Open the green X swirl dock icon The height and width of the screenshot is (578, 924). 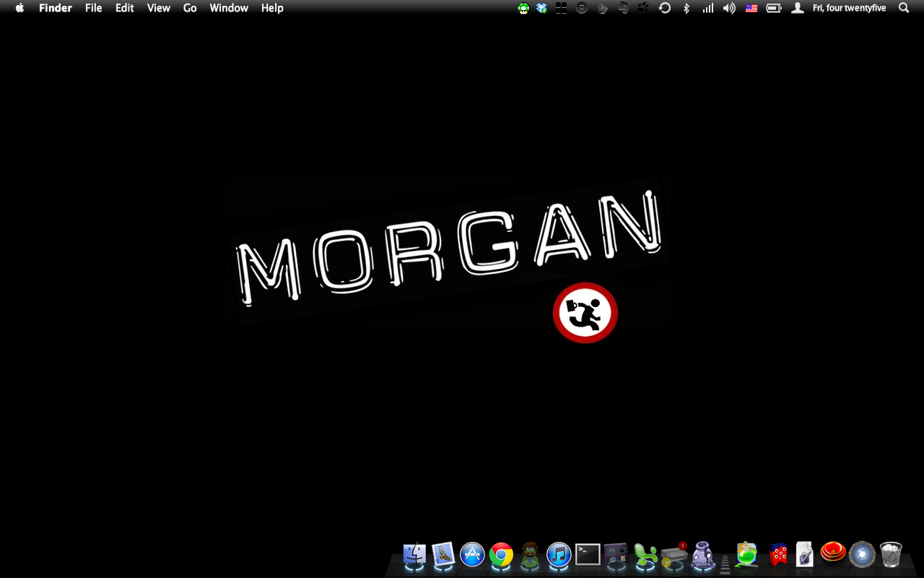645,555
